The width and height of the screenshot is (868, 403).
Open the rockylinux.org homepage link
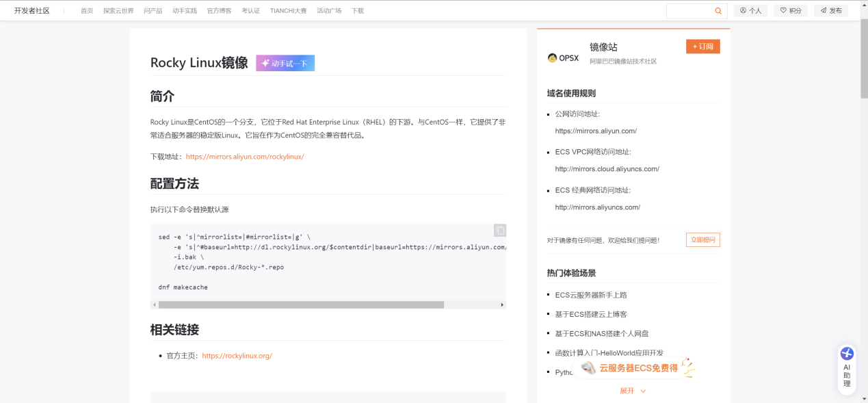pyautogui.click(x=237, y=356)
